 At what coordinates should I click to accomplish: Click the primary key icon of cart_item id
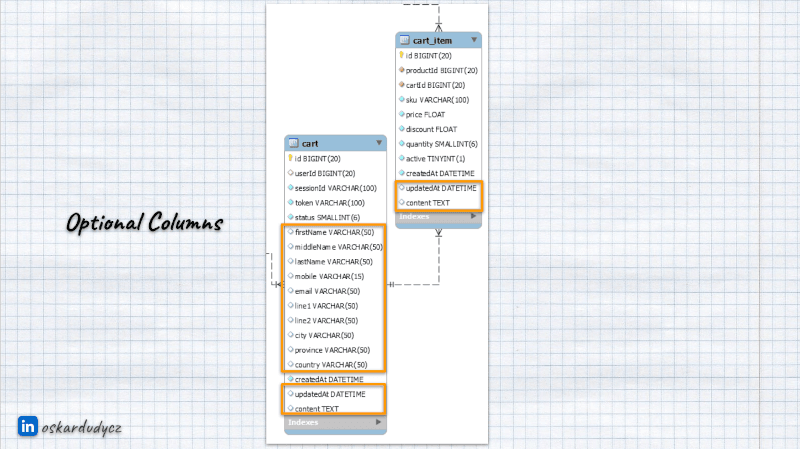coord(402,55)
